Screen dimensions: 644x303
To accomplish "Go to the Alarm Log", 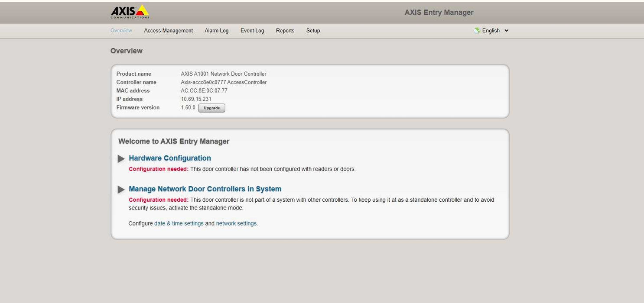I will click(x=217, y=31).
